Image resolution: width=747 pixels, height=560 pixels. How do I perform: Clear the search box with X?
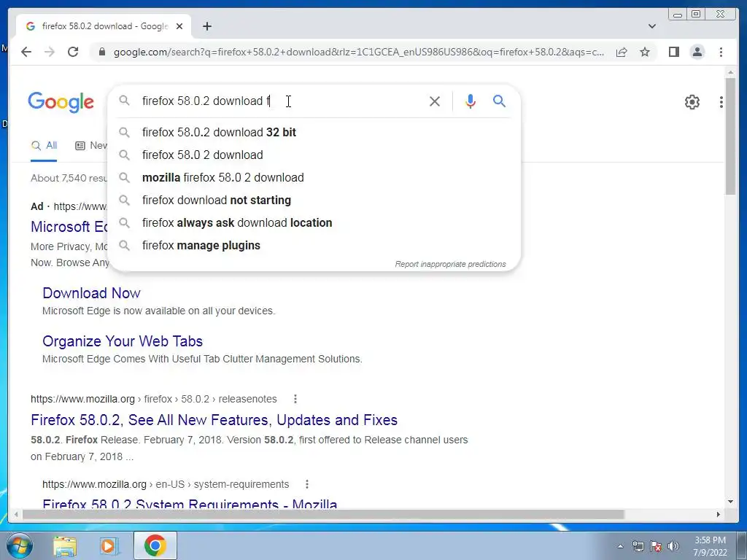pos(435,101)
